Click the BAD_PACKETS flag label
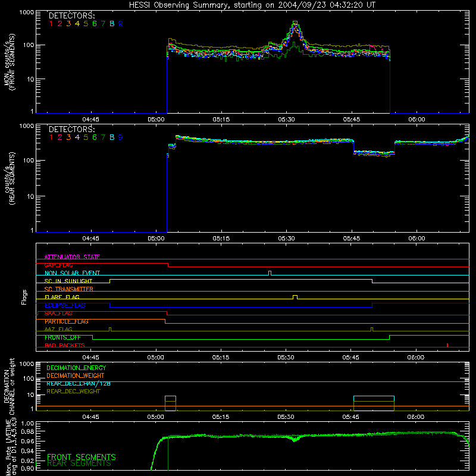The width and height of the screenshot is (476, 476). pyautogui.click(x=65, y=345)
